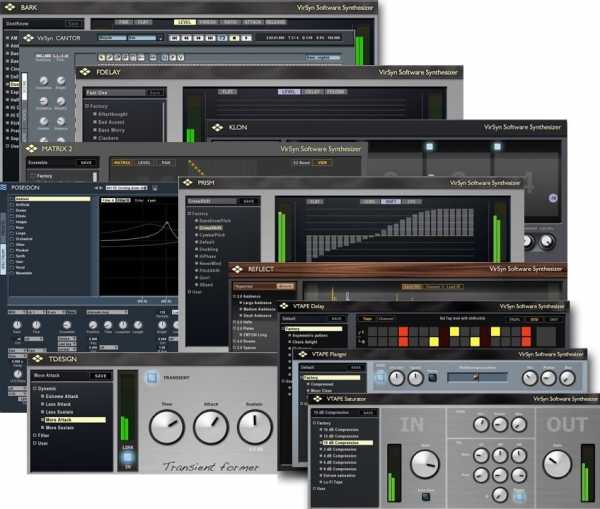The image size is (600, 509).
Task: Toggle right blue square in KLON window
Action: click(x=497, y=146)
